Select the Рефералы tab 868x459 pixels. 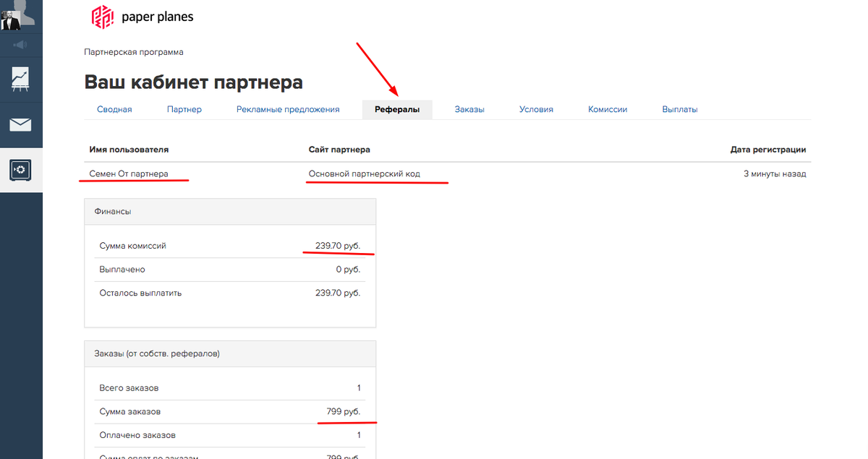point(397,109)
